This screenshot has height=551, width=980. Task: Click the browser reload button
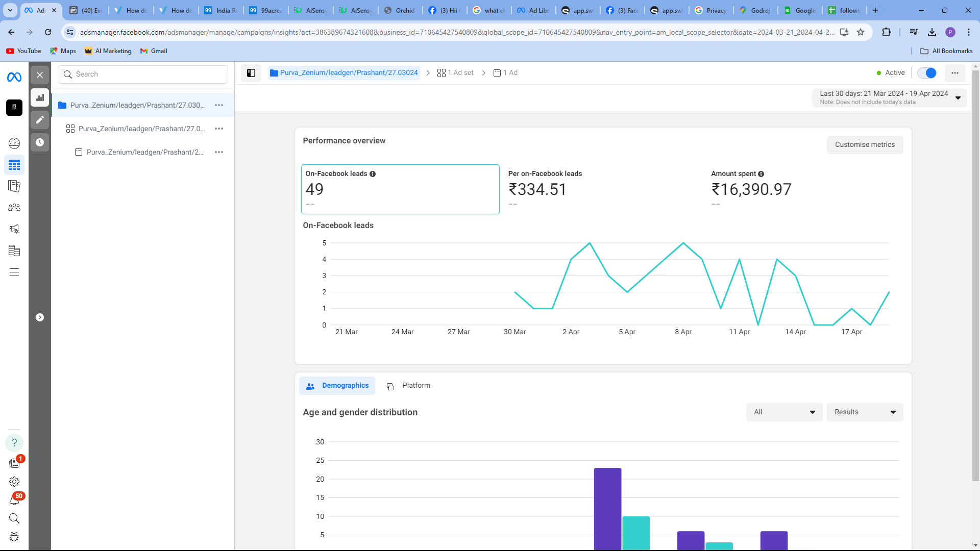tap(48, 32)
